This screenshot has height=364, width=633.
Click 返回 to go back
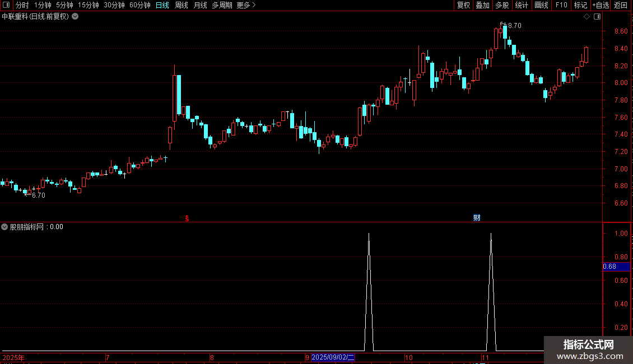(x=621, y=5)
